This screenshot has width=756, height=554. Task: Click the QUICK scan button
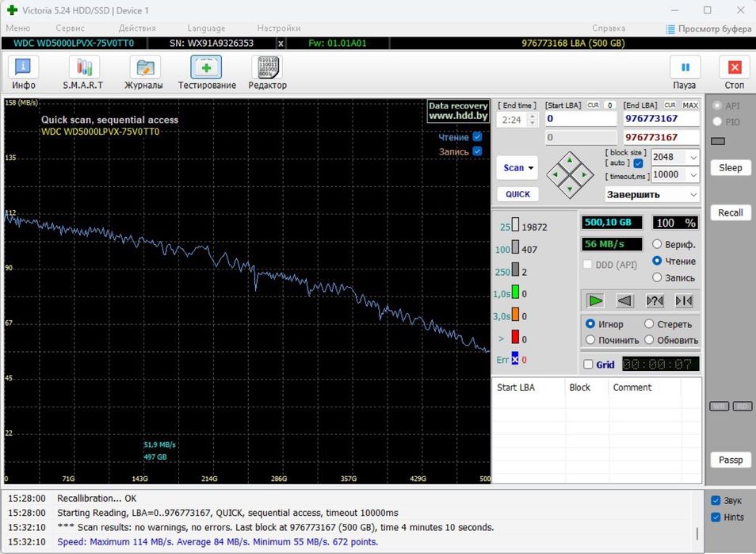517,194
